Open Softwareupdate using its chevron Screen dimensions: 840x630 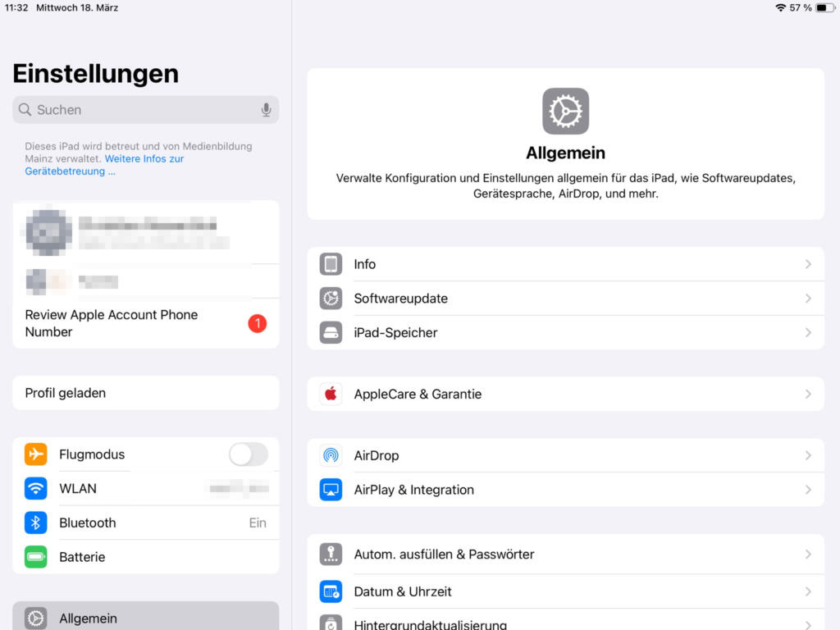pyautogui.click(x=808, y=299)
